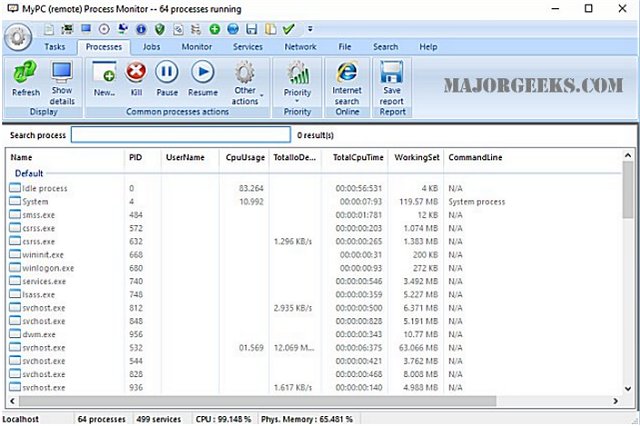Launch Internet search for process
Screen dimensions: 640x426
tap(347, 83)
